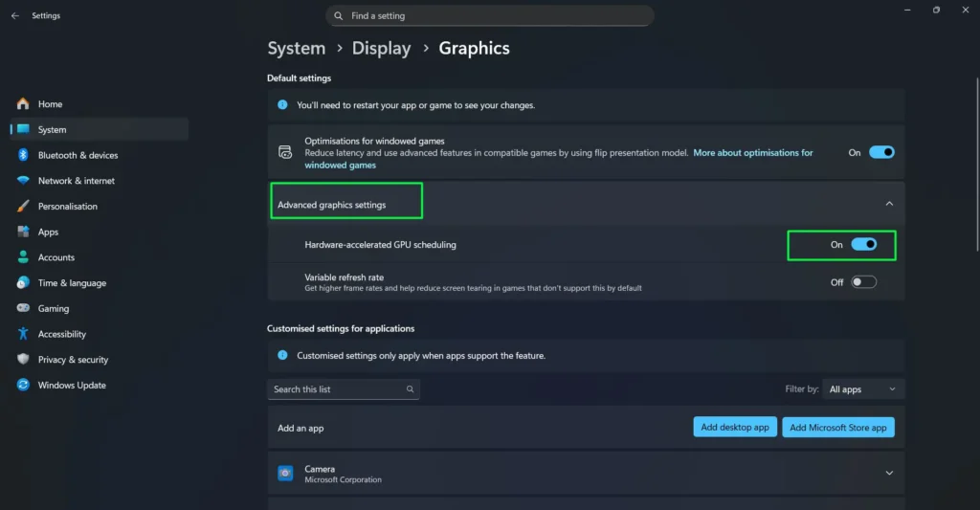Click Display in the breadcrumb

coord(381,48)
